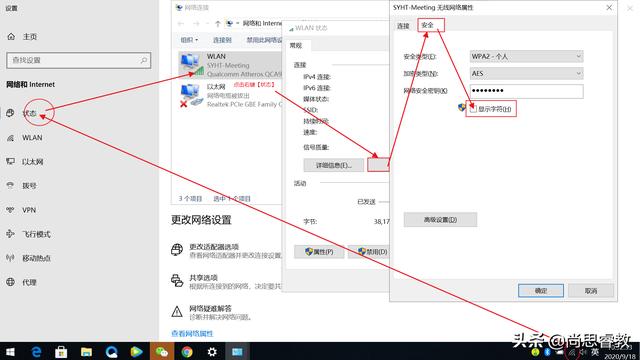Open Microsoft Store from taskbar

pos(61,352)
